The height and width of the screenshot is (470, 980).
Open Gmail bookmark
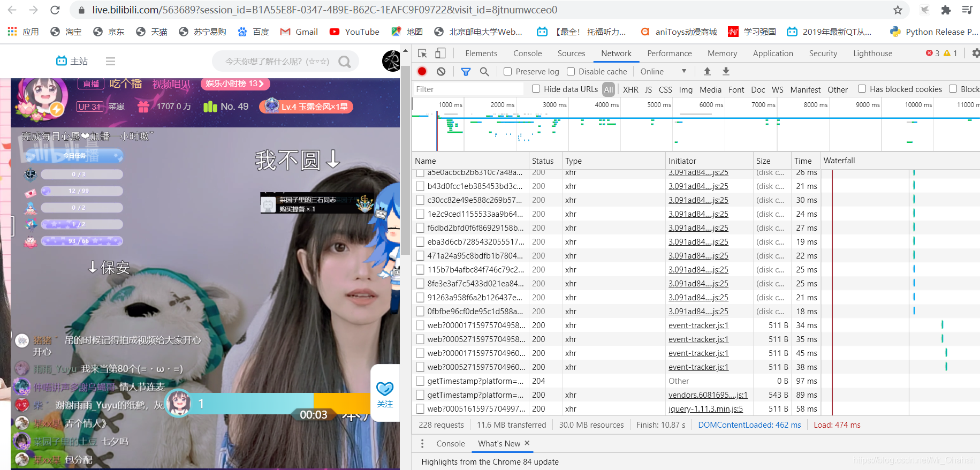tap(299, 32)
